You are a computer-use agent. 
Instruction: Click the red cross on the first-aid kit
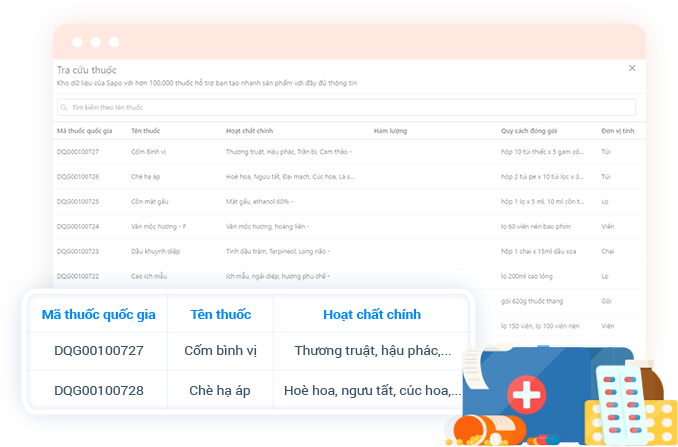coord(525,393)
